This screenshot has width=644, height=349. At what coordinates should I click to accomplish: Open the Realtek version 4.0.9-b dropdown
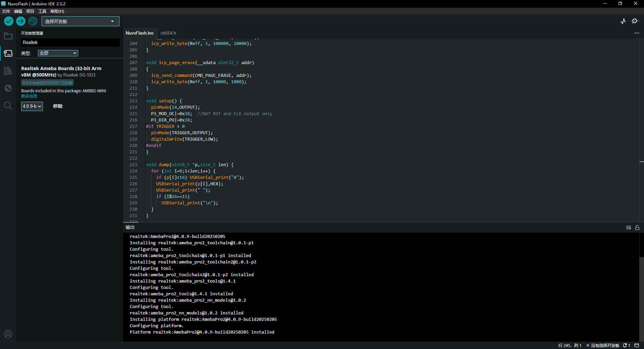(x=32, y=106)
